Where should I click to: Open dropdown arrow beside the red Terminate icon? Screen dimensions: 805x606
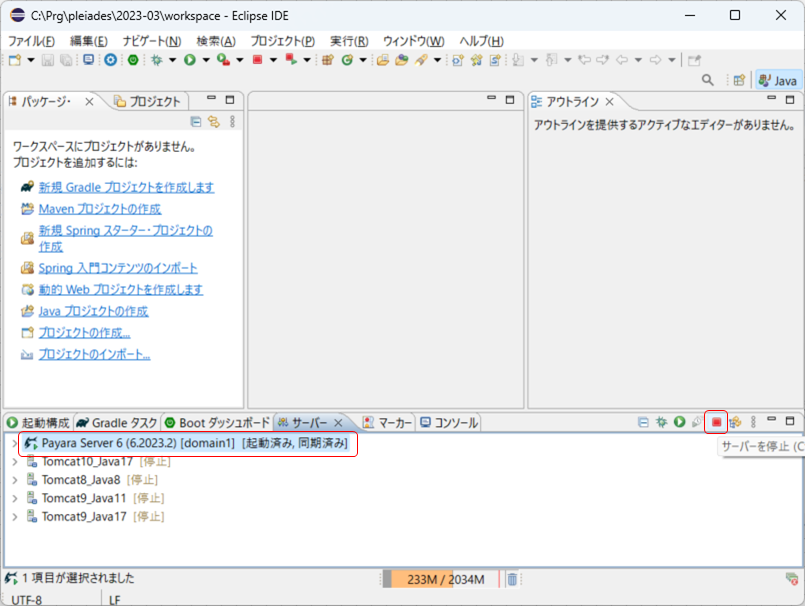(x=273, y=60)
